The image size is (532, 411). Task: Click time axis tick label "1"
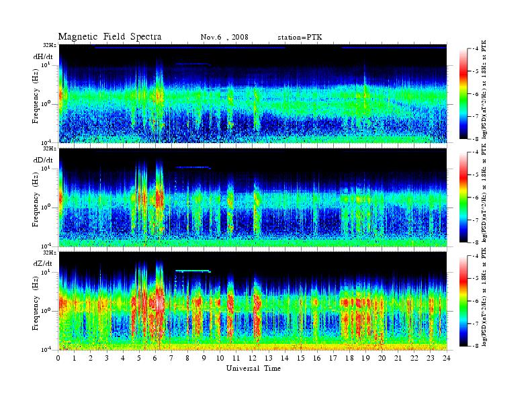75,358
